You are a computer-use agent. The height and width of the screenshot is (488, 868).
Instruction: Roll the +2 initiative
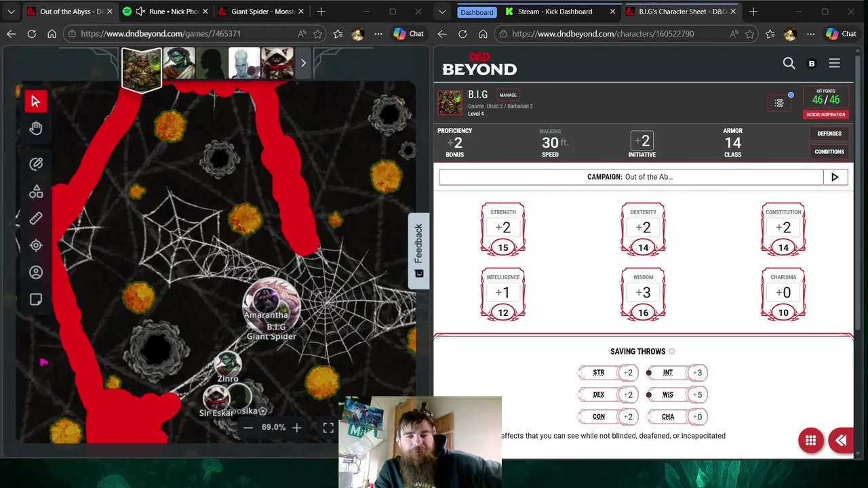point(642,140)
